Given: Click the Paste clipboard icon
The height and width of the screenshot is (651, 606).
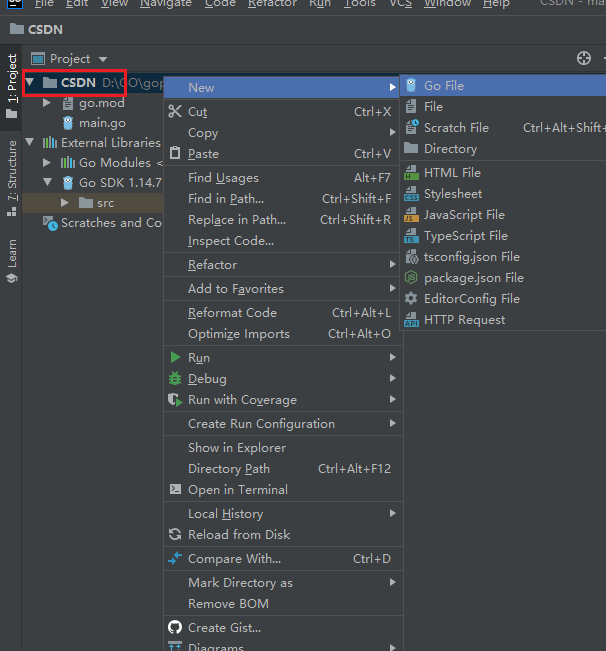Looking at the screenshot, I should (x=175, y=153).
